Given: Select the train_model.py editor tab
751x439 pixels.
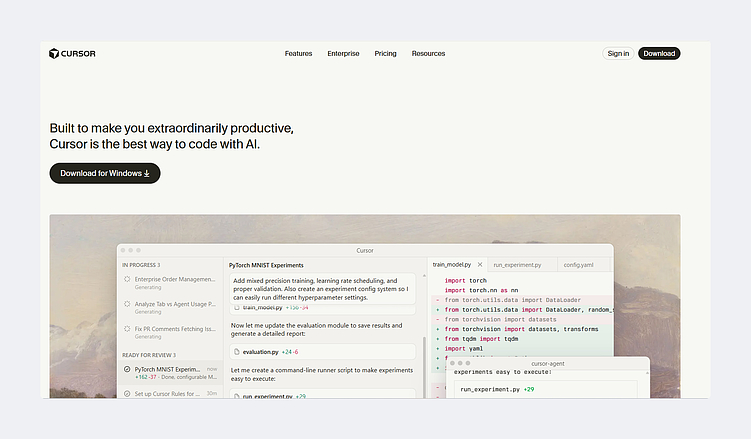Looking at the screenshot, I should pyautogui.click(x=453, y=265).
